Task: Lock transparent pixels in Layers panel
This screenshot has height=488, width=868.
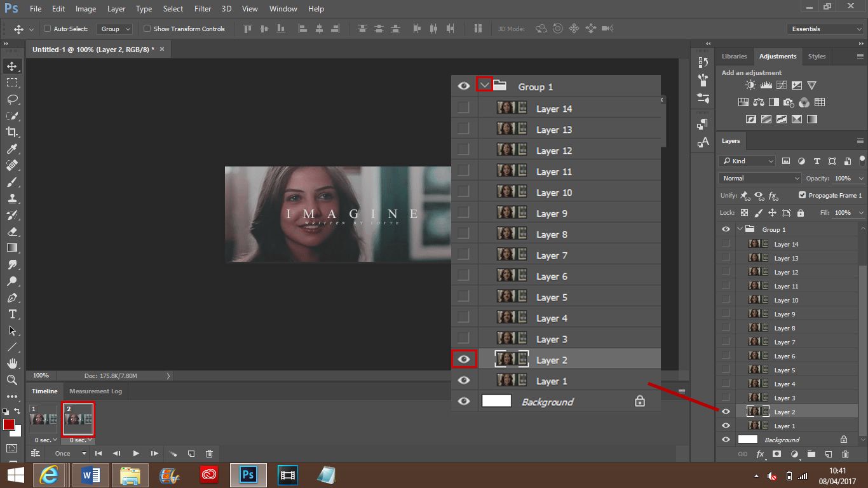Action: coord(744,213)
